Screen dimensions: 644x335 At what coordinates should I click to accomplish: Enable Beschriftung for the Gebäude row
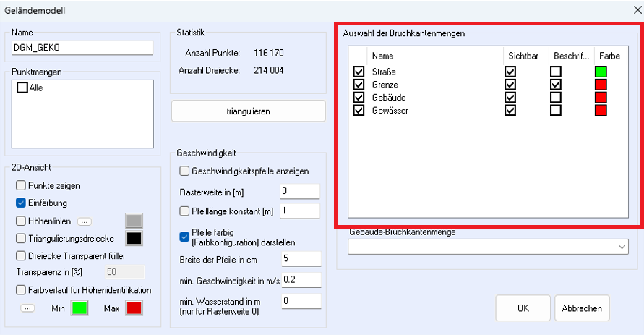point(555,98)
